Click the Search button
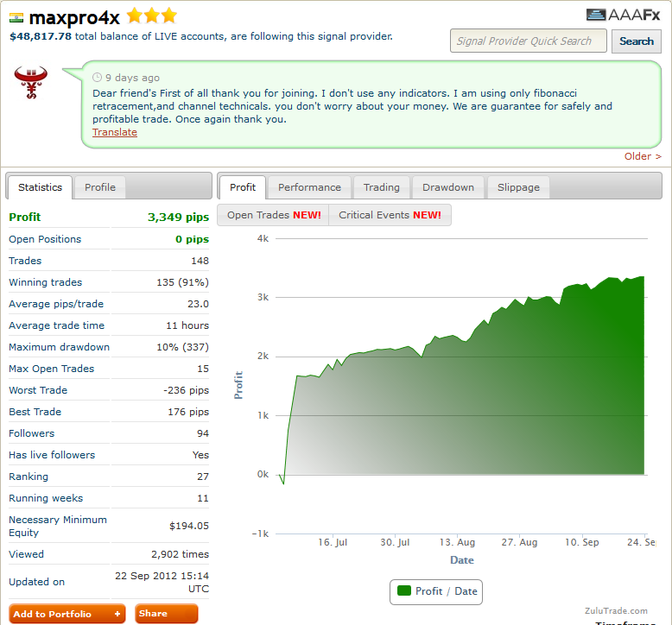This screenshot has width=672, height=625. pyautogui.click(x=636, y=41)
